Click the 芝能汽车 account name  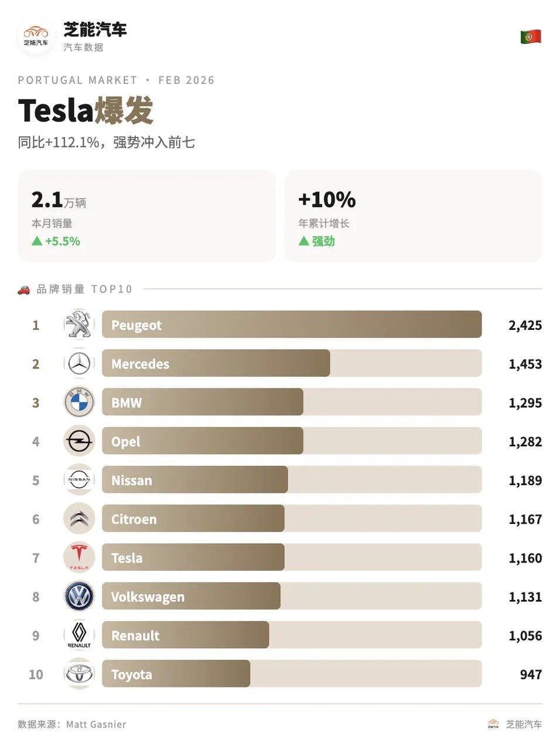95,29
